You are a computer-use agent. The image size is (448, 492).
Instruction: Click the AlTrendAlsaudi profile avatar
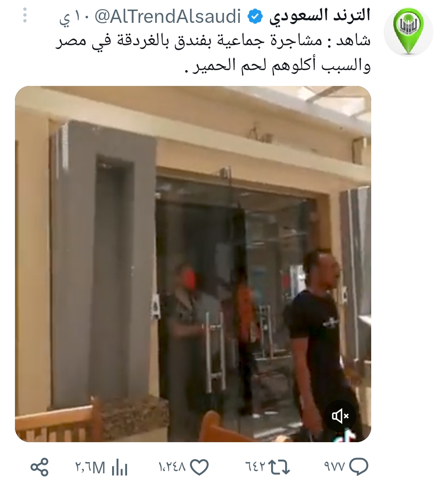click(x=409, y=32)
